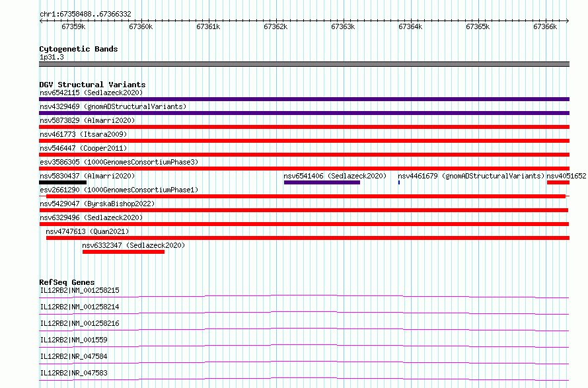Click the short red nsv4051652 bar
The image size is (588, 388).
point(558,182)
